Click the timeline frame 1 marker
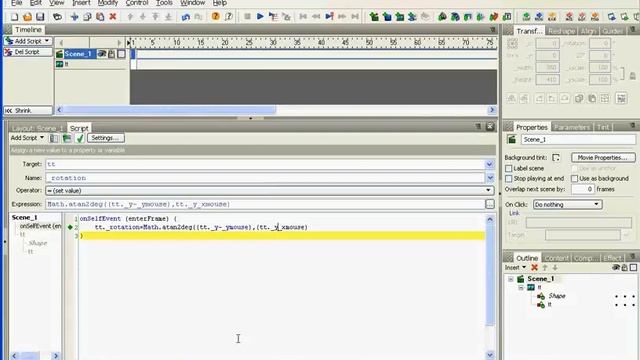 click(133, 42)
